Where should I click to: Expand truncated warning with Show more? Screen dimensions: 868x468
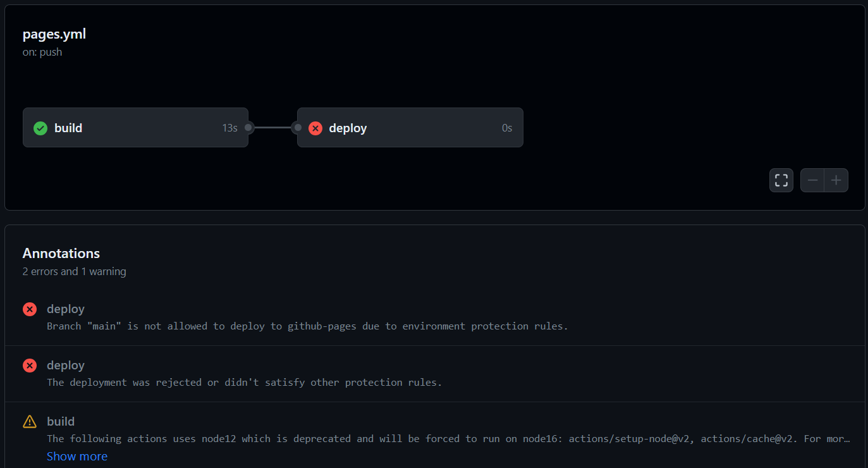(77, 456)
